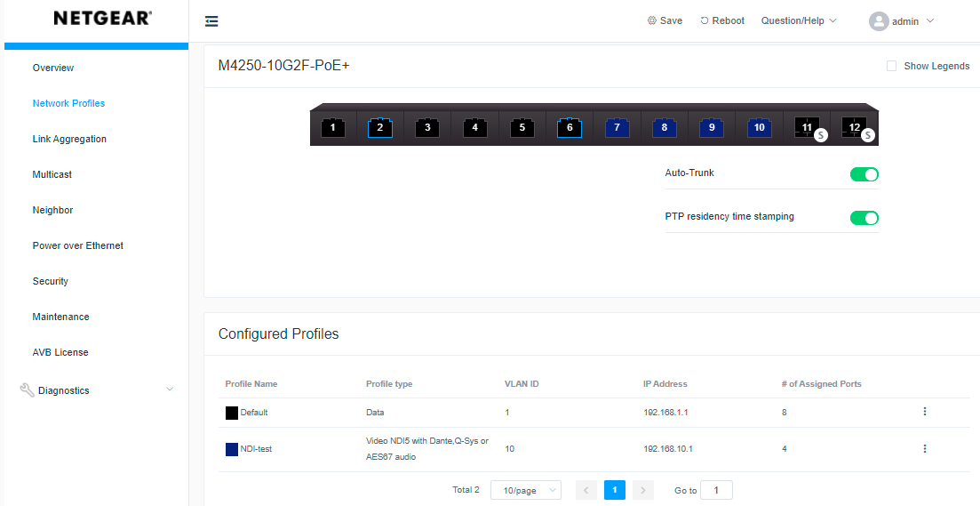Click the NETGEAR logo
The height and width of the screenshot is (506, 980).
point(102,18)
